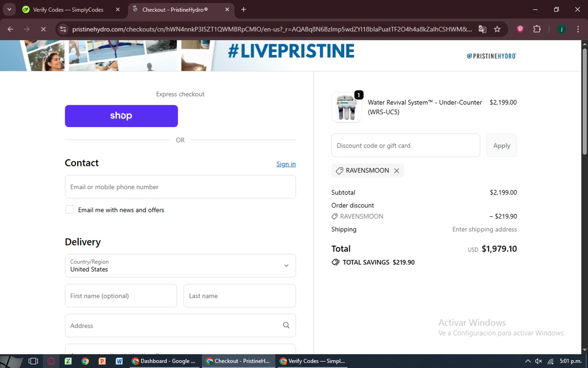Follow the Sign in link

[x=286, y=164]
